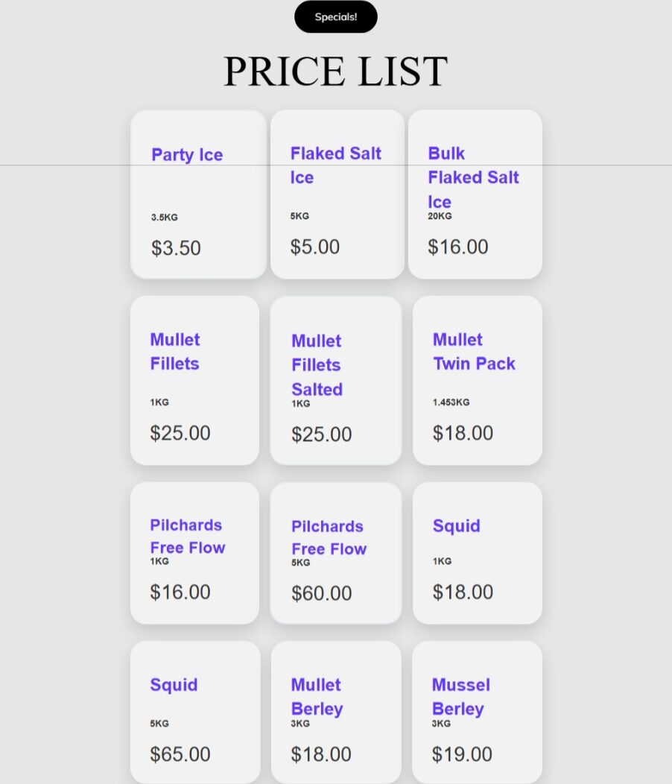Click the $60.00 Pilchards price
672x784 pixels.
[x=322, y=593]
